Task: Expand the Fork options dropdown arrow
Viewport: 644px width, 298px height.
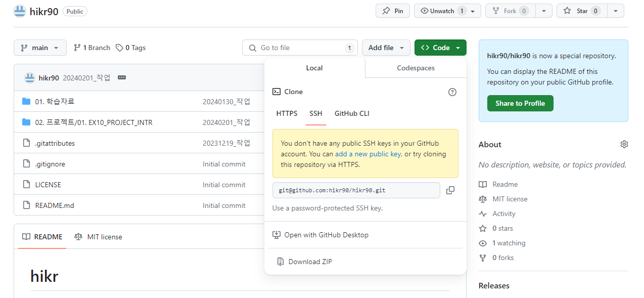Action: (x=544, y=11)
